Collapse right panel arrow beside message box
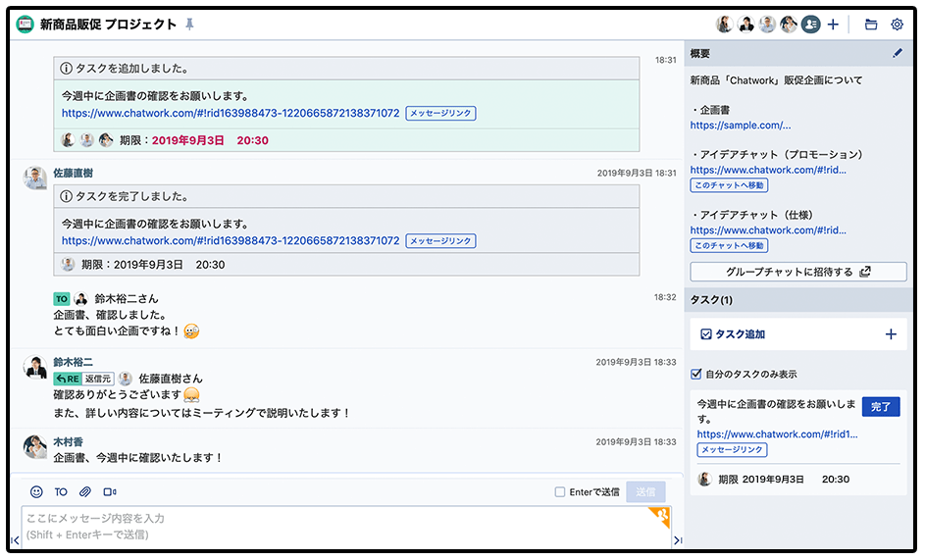 [678, 540]
